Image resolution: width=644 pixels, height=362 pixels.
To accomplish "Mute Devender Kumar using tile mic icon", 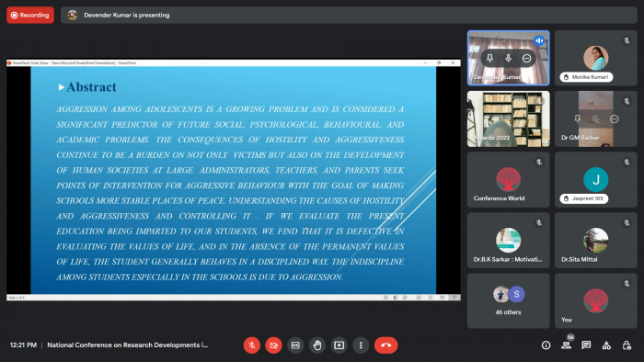I will click(x=508, y=58).
